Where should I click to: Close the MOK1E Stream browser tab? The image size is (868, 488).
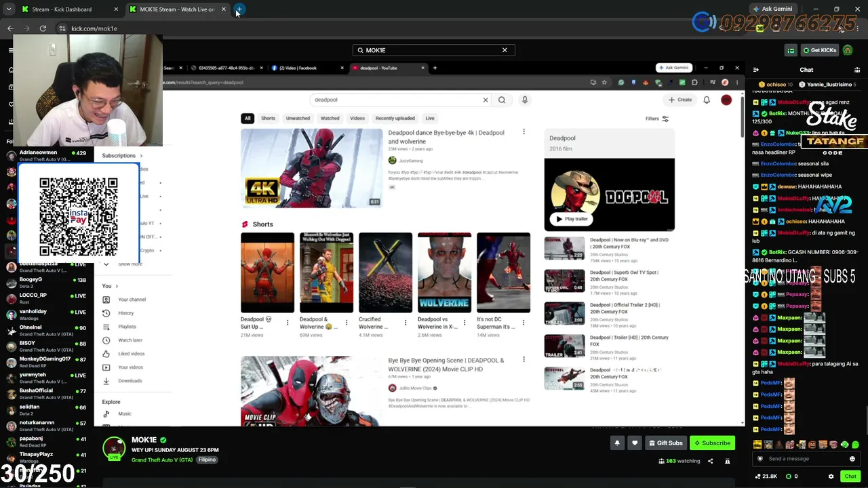tap(224, 9)
